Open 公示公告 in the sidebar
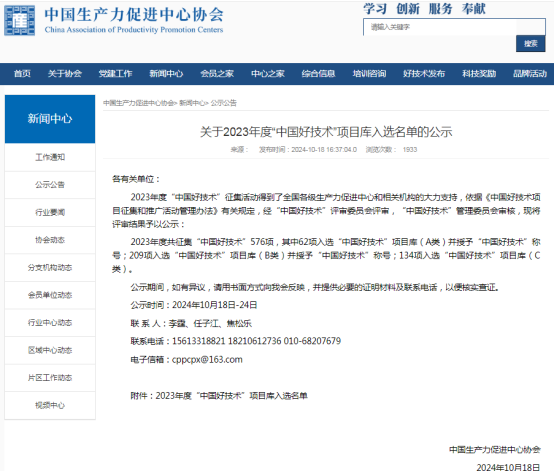Viewport: 554px width, 472px height. click(x=50, y=185)
